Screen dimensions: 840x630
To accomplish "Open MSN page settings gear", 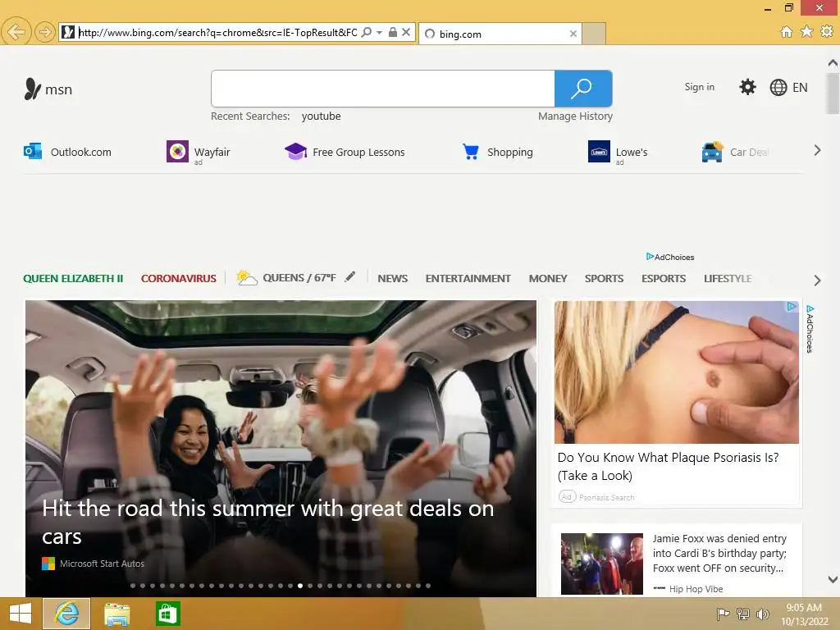I will [747, 87].
